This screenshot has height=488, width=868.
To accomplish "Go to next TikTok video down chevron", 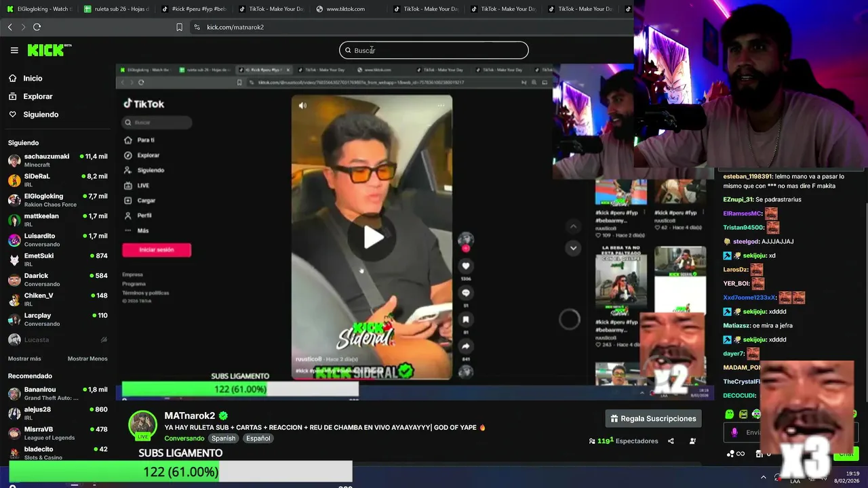I will tap(573, 248).
